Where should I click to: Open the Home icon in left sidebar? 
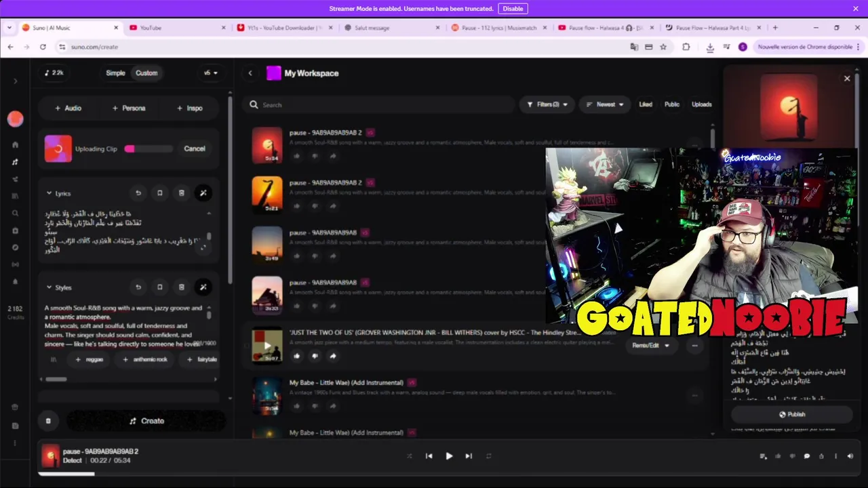coord(15,144)
